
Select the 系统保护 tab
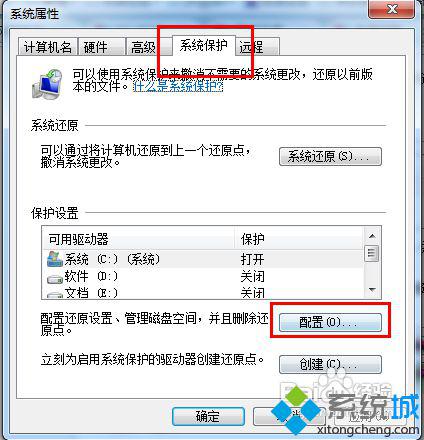tap(204, 45)
